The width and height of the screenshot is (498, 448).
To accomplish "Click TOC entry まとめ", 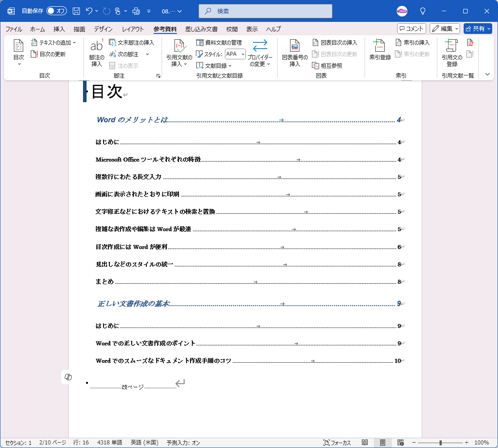I will pyautogui.click(x=249, y=282).
